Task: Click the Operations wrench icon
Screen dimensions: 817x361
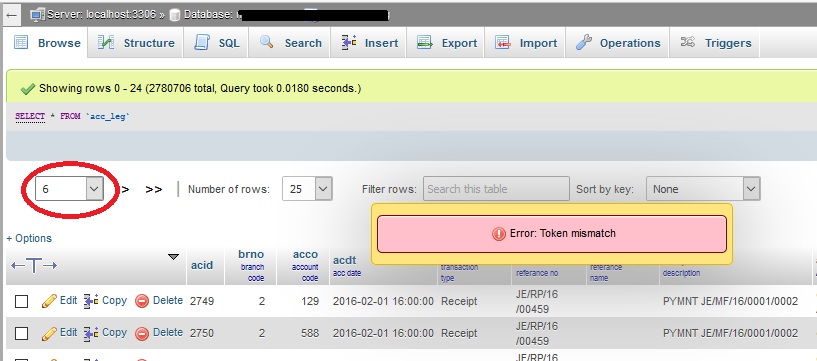Action: click(x=583, y=42)
